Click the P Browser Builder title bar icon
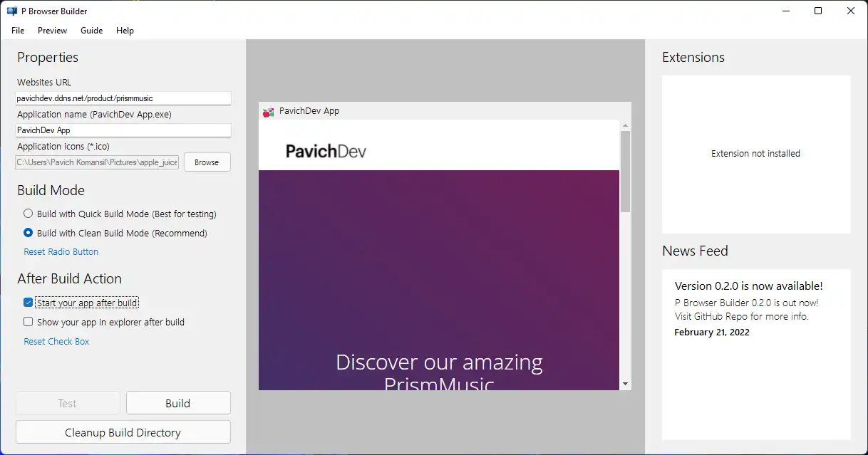 11,11
